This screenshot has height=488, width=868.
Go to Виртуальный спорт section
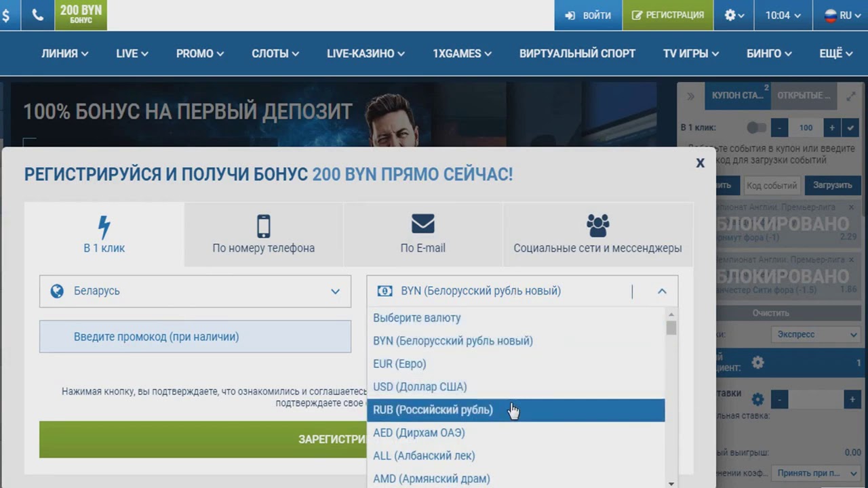578,54
